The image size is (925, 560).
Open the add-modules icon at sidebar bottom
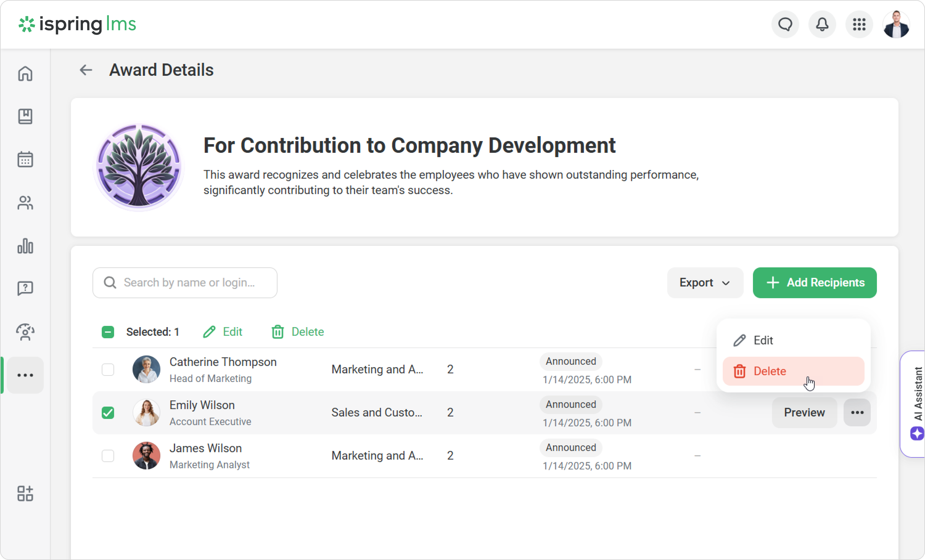25,493
